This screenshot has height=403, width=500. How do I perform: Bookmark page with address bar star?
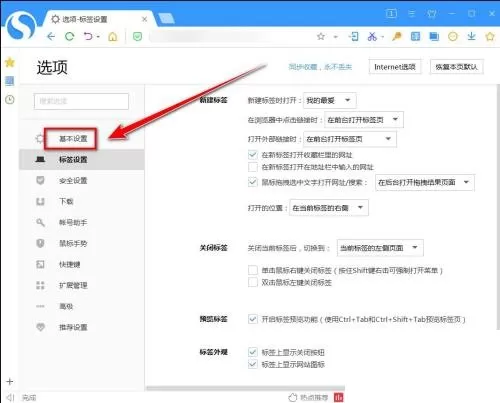(321, 36)
